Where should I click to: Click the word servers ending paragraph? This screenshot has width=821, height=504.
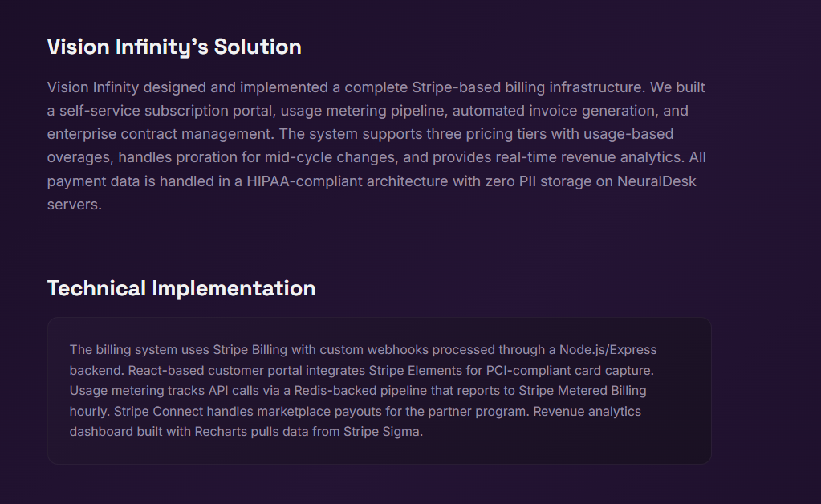[72, 205]
